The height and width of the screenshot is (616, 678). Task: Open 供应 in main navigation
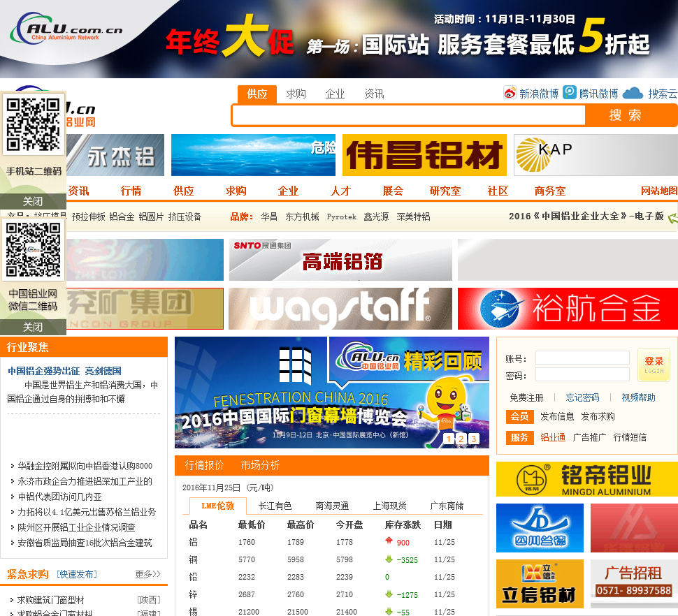click(x=183, y=191)
